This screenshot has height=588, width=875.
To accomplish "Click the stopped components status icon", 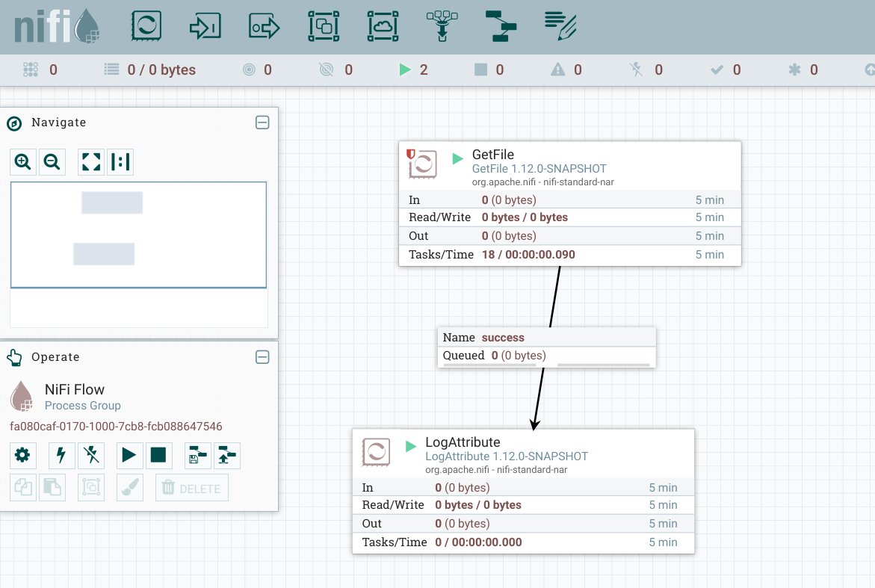I will (x=480, y=69).
